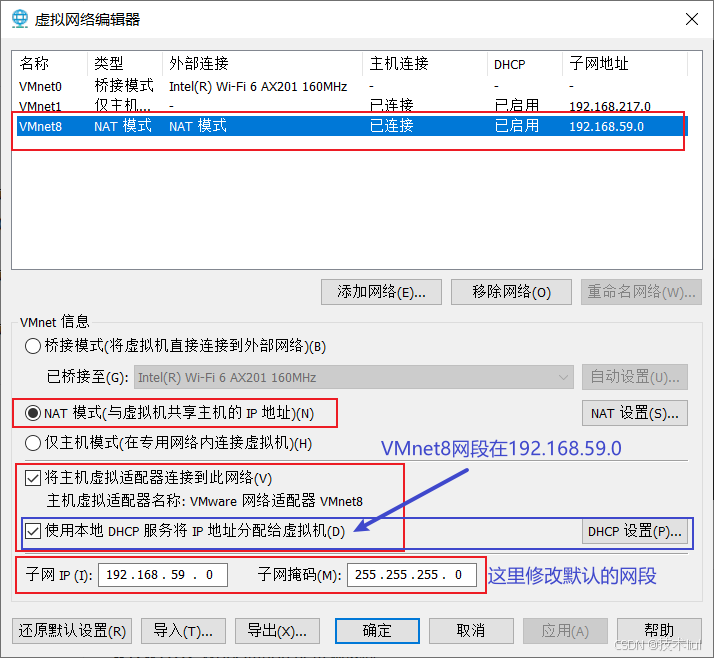The image size is (714, 658).
Task: Click the Virtual Network Editor globe icon
Action: point(20,19)
